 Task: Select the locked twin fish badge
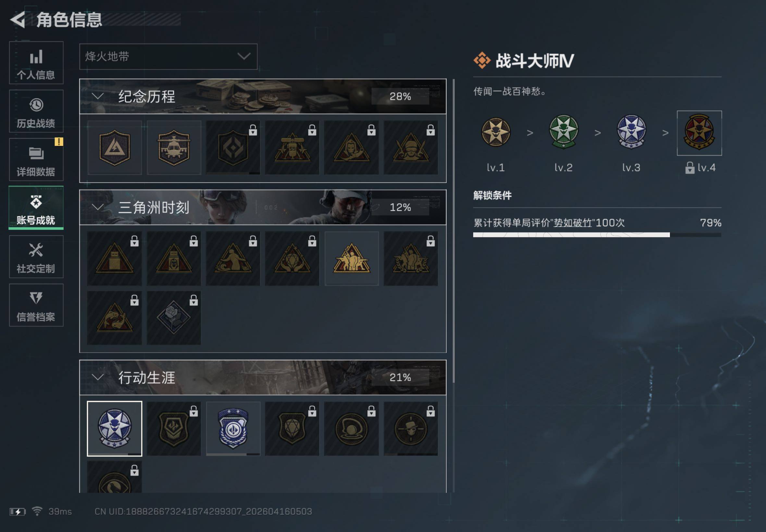114,318
